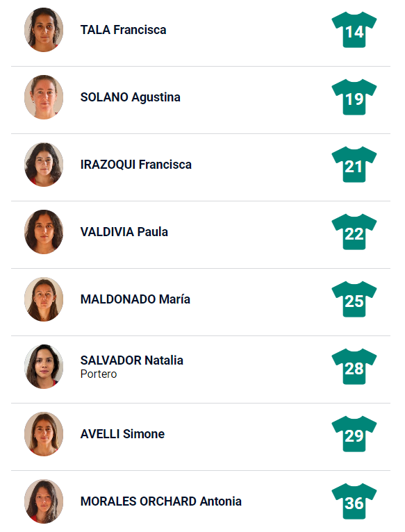
Task: Select the number 25 jersey icon
Action: click(354, 299)
